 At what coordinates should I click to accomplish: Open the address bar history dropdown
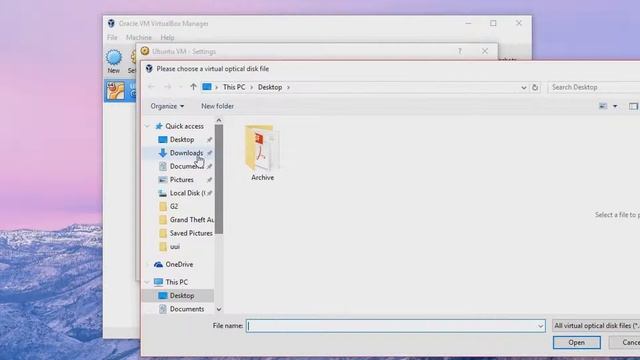tap(523, 87)
